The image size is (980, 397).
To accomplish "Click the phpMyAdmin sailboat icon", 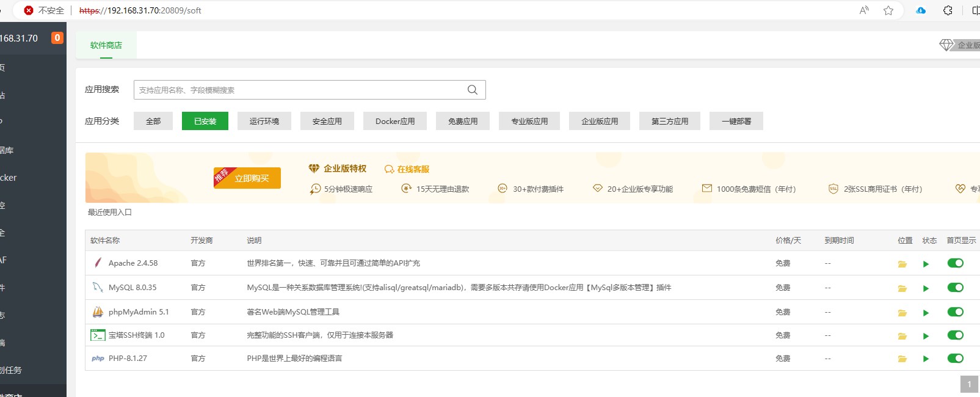I will pos(98,311).
